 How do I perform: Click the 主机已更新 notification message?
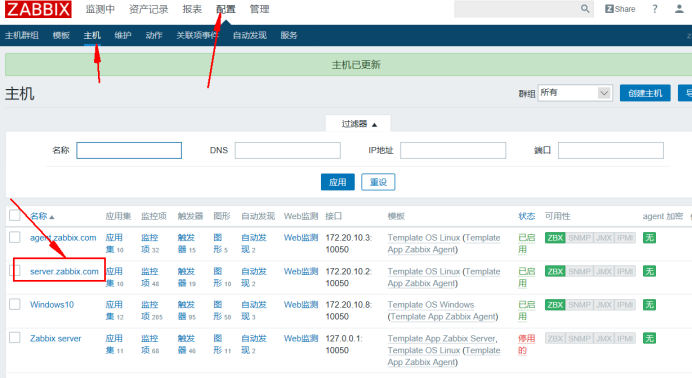pyautogui.click(x=356, y=65)
